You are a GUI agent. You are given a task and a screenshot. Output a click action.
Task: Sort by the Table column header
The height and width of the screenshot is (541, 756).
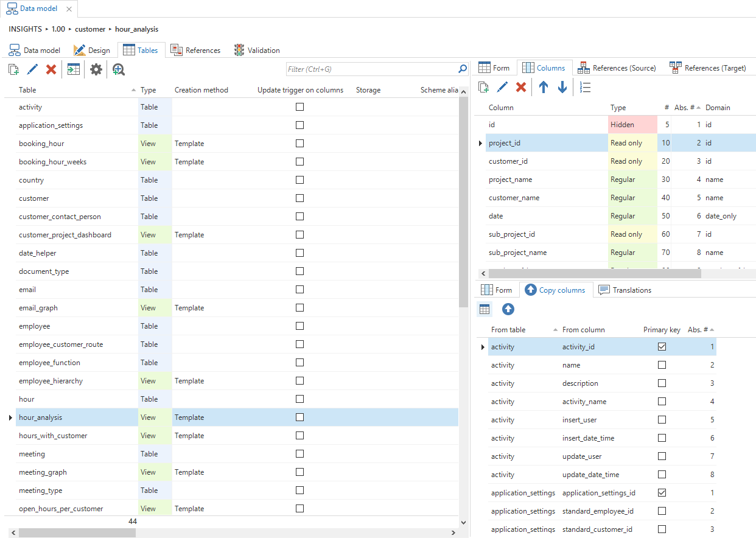(27, 90)
